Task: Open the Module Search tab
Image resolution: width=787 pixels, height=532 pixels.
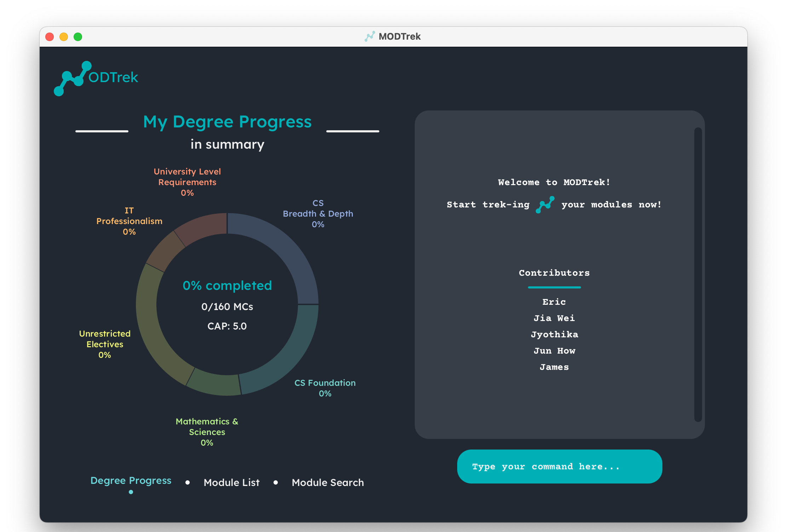Action: [328, 482]
